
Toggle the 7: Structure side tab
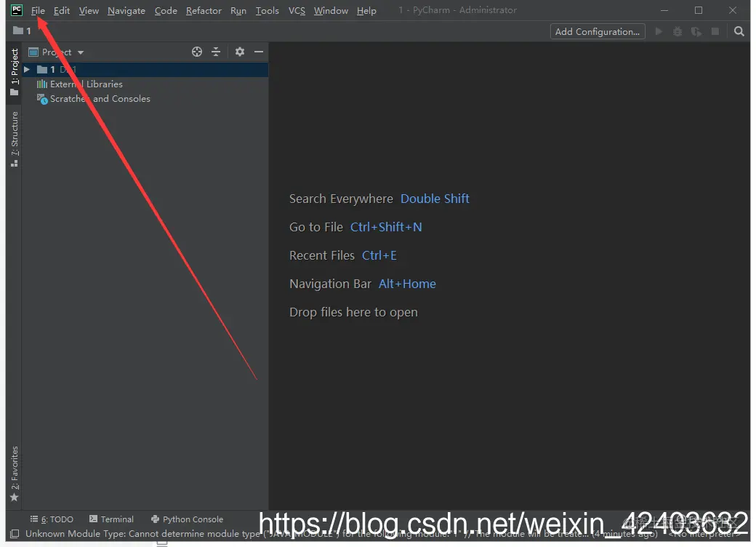[15, 140]
